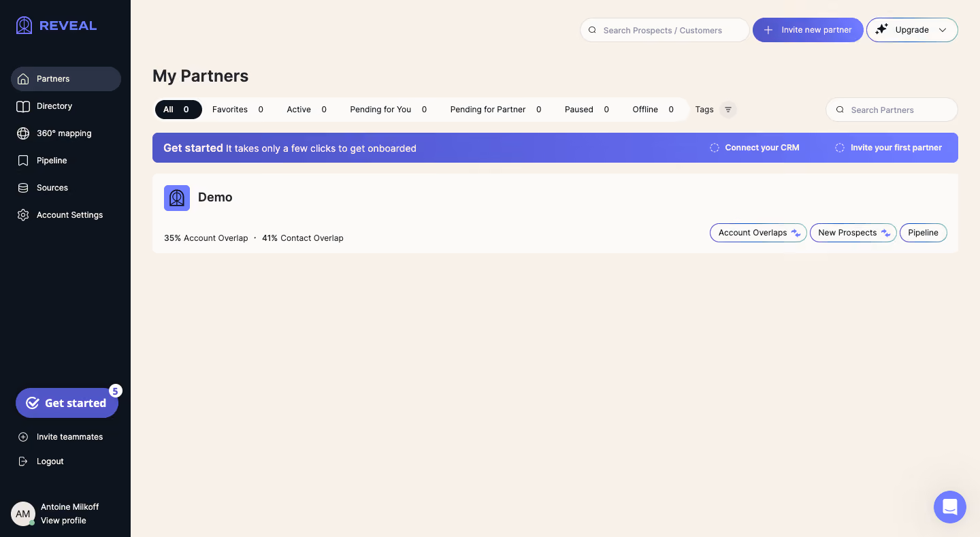Image resolution: width=980 pixels, height=537 pixels.
Task: Open the Pending for Partner tab
Action: tap(495, 110)
